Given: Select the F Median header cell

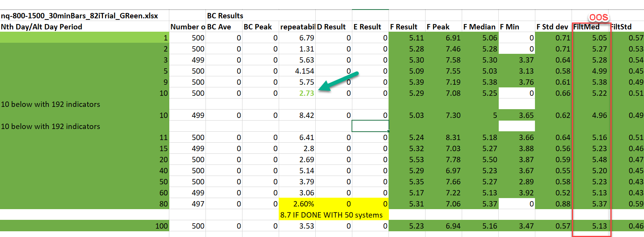Looking at the screenshot, I should tap(479, 27).
